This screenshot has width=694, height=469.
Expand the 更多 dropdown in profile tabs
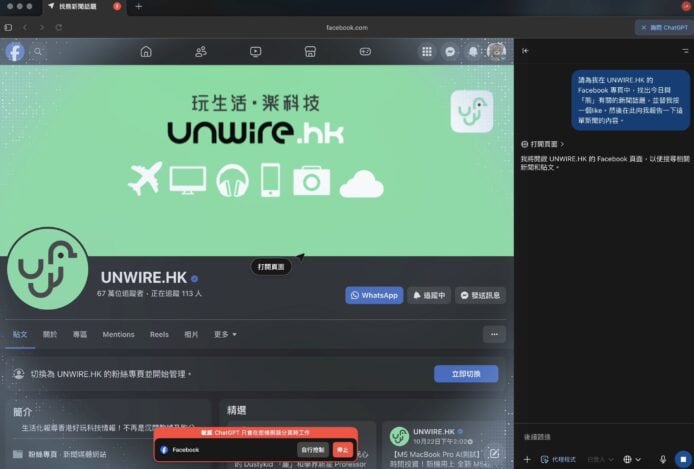point(225,334)
